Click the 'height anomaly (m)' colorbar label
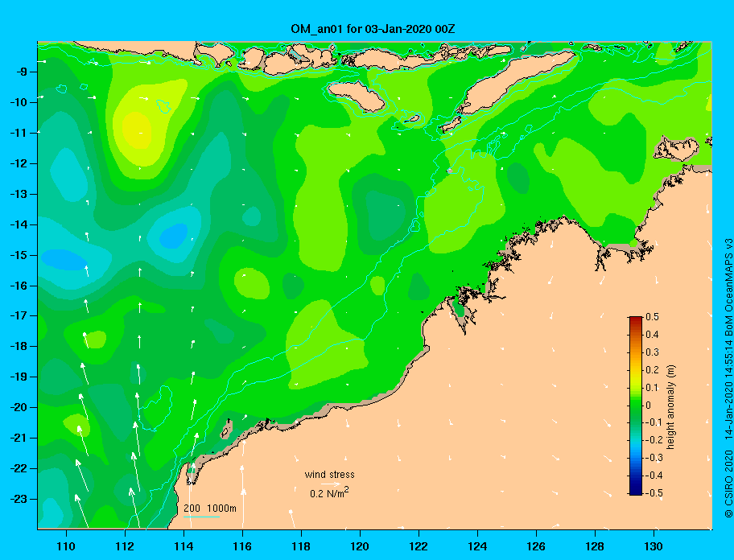Viewport: 734px width, 560px height. coord(670,407)
